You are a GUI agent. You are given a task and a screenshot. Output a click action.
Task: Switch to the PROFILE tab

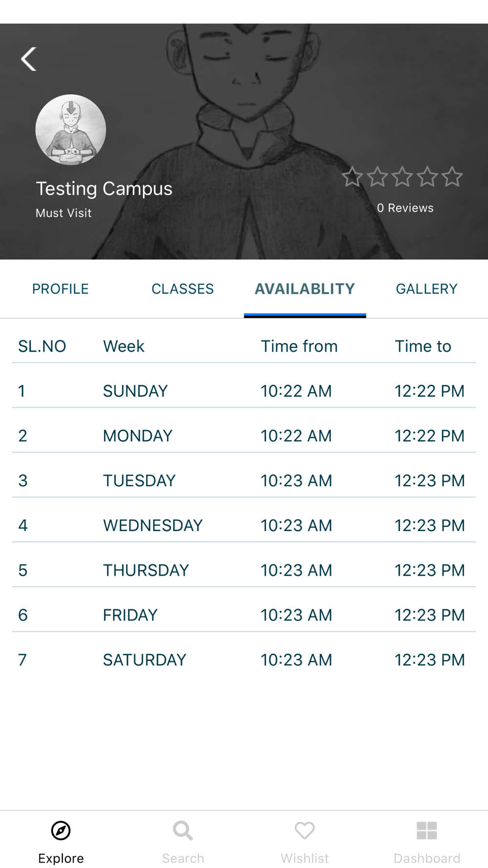61,289
